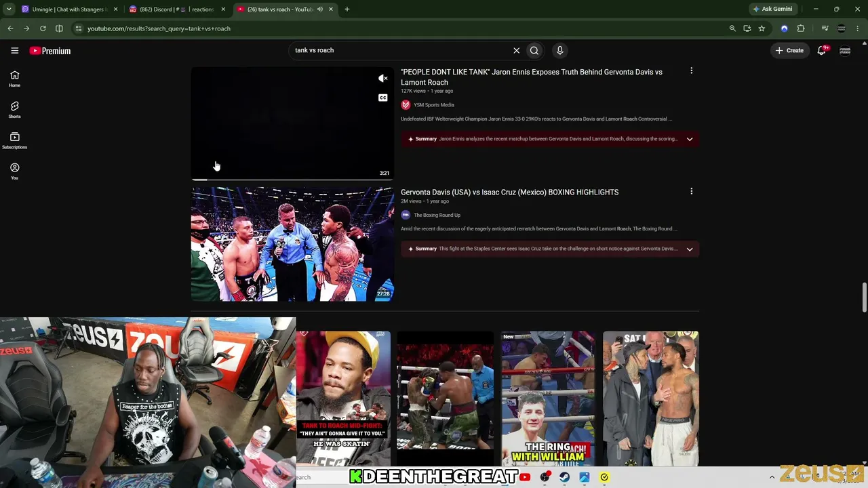This screenshot has width=868, height=488.
Task: Close the Discord tab
Action: (x=223, y=9)
